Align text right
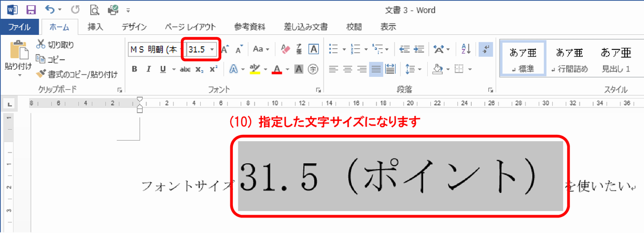 point(362,69)
